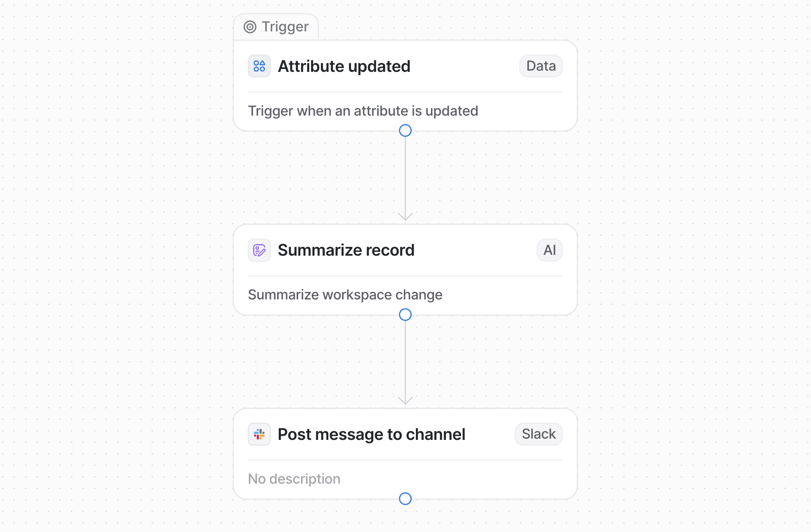Open the Slack category badge

pyautogui.click(x=538, y=434)
